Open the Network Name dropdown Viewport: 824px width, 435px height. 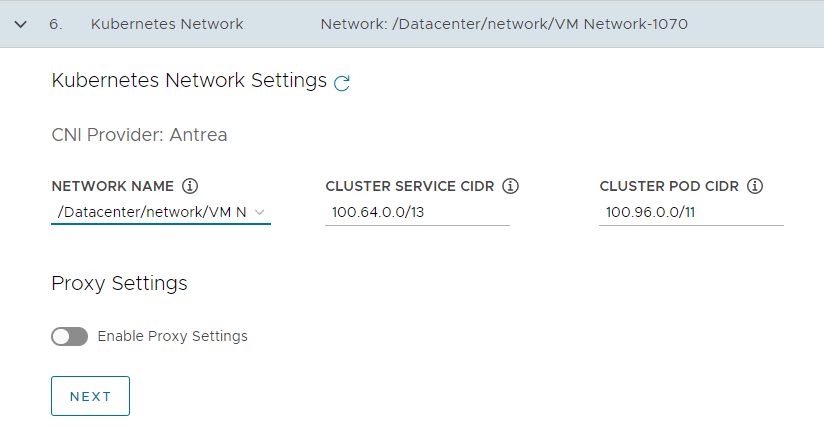160,212
